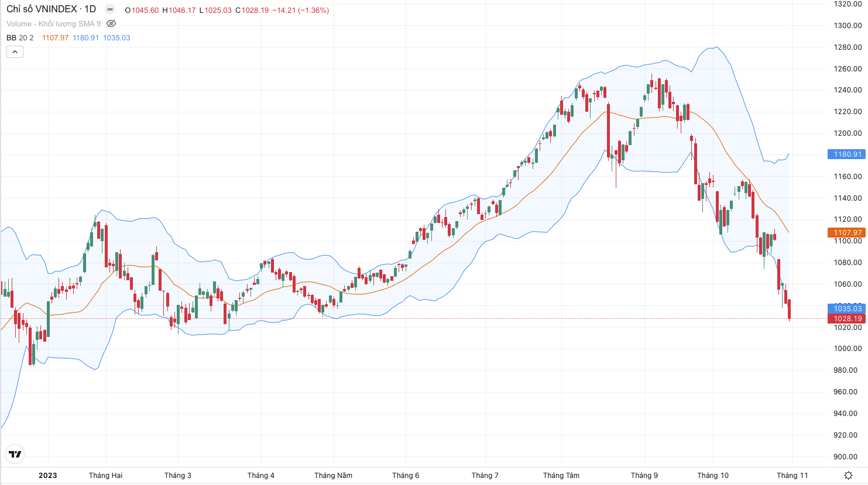Click the gray status pill beside 1D

(109, 9)
